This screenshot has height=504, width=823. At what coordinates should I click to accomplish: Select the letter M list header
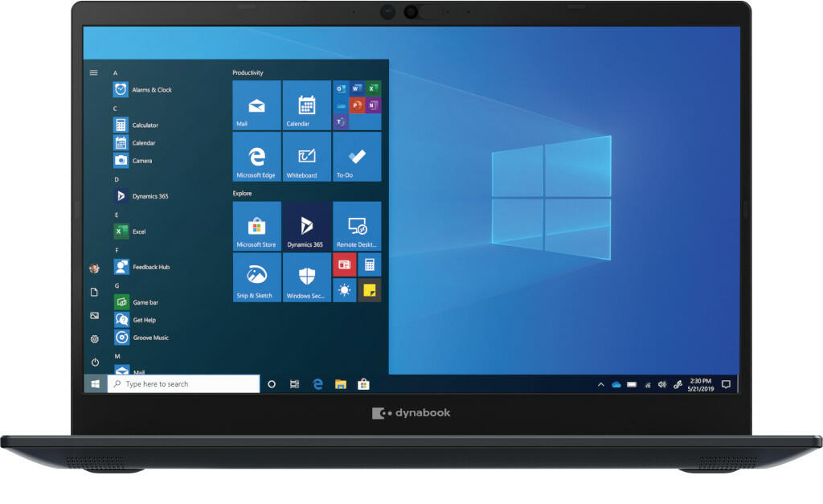pyautogui.click(x=117, y=356)
